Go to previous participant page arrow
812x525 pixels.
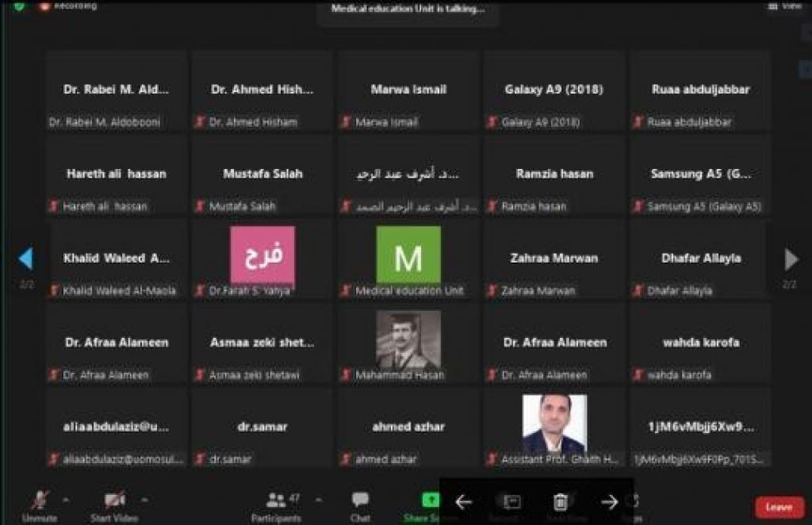click(25, 259)
